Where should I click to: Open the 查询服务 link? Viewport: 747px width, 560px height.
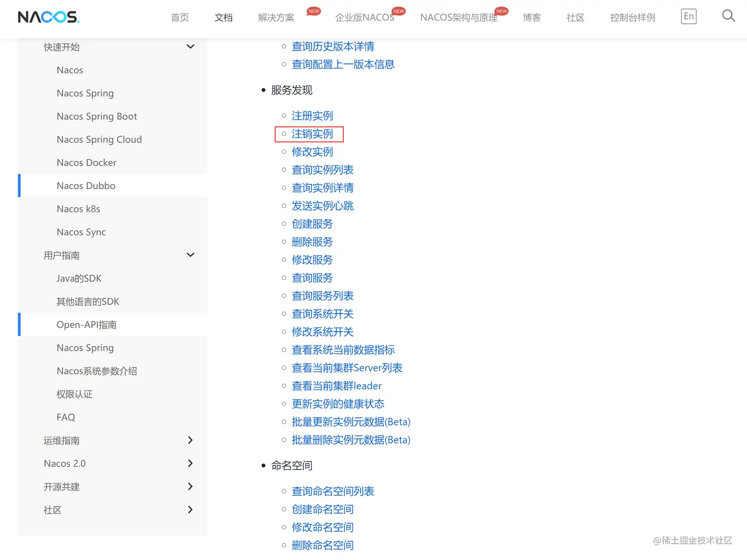point(312,278)
